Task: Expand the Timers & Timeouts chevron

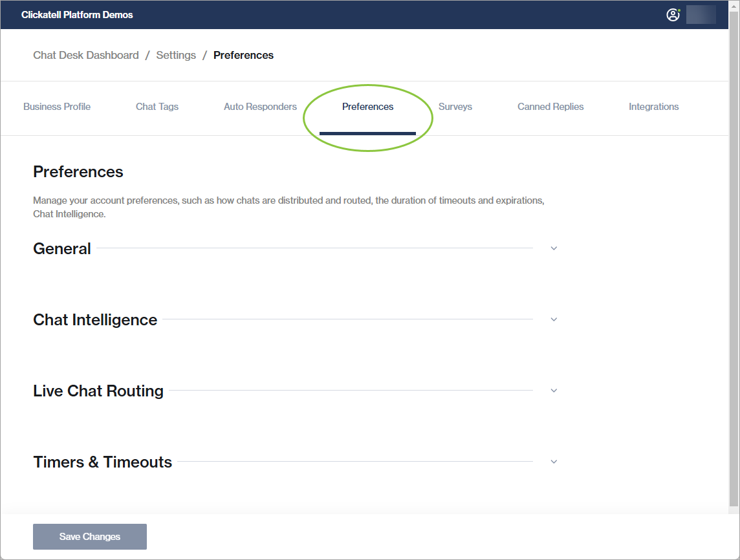Action: tap(554, 462)
